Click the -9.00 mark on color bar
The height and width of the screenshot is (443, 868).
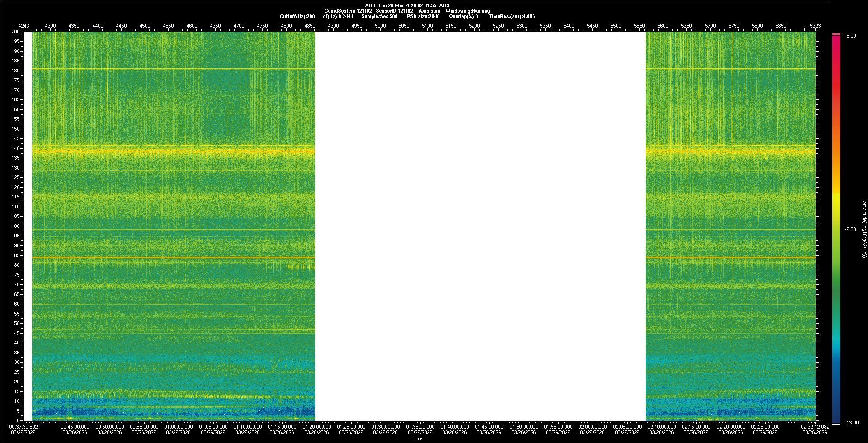point(850,230)
